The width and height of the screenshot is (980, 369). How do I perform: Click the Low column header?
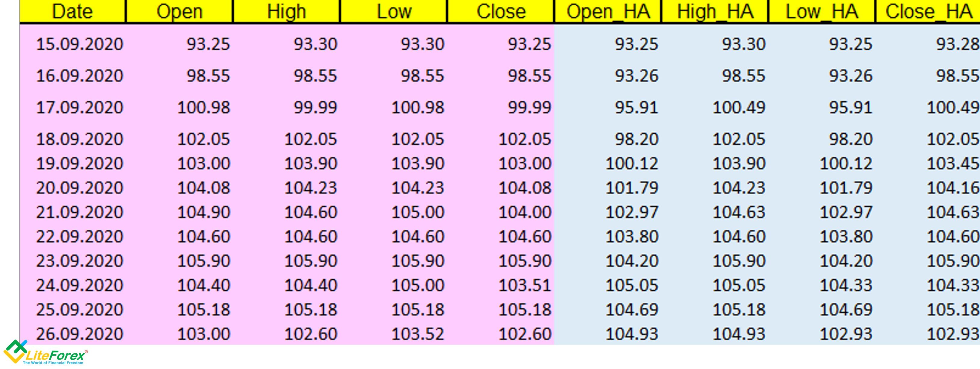(394, 11)
